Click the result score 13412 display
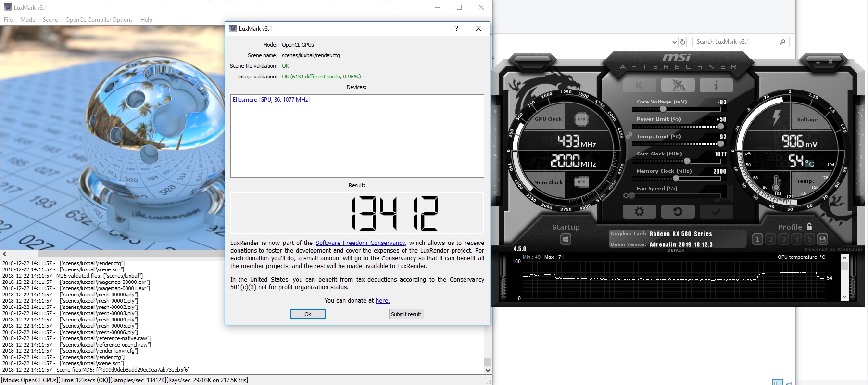Image resolution: width=868 pixels, height=385 pixels. [x=357, y=214]
